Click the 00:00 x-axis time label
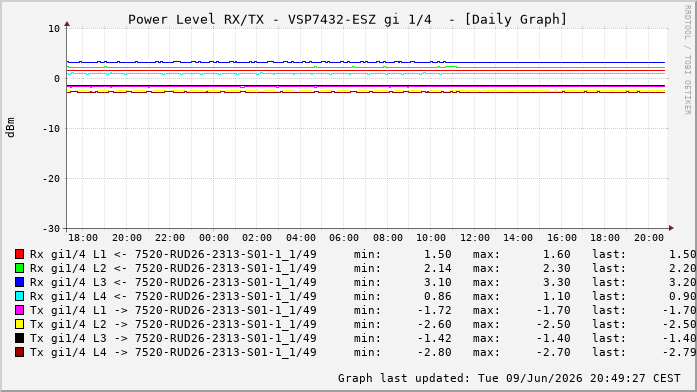Screen dimensions: 697x392 click(x=214, y=238)
